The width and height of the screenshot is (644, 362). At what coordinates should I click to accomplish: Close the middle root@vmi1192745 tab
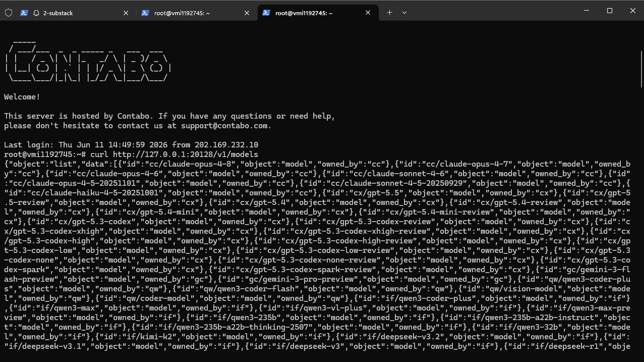(x=247, y=13)
